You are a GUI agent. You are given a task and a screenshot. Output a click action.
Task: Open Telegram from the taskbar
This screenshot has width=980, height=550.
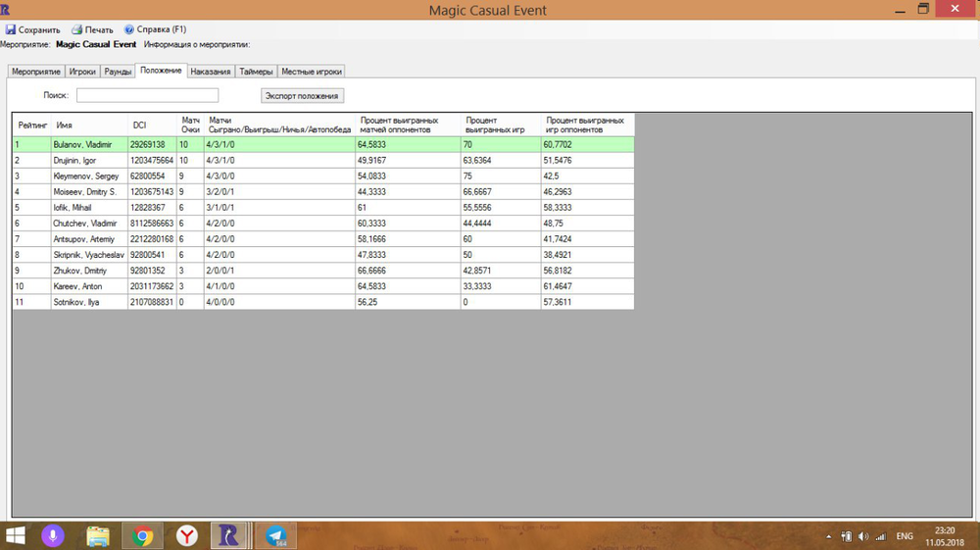tap(276, 535)
